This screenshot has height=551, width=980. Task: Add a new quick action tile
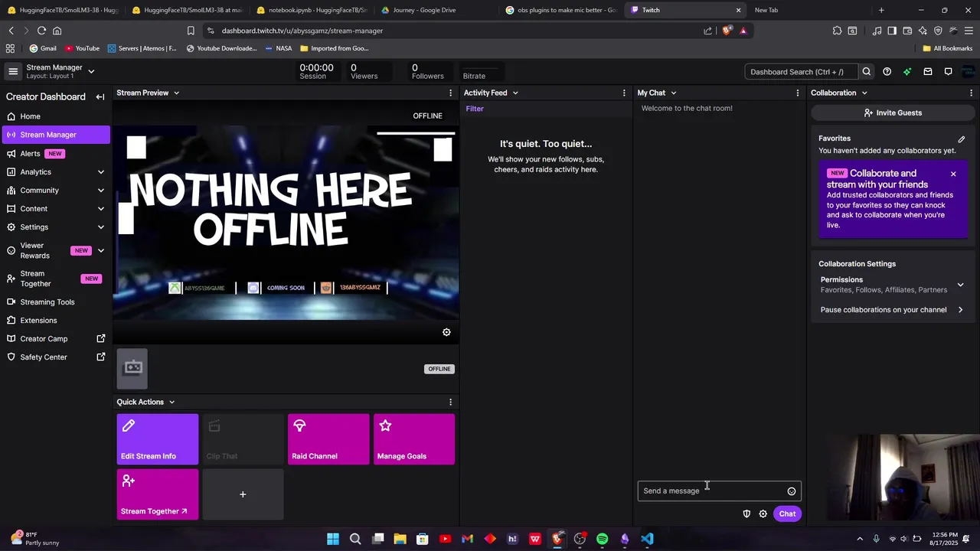(243, 494)
